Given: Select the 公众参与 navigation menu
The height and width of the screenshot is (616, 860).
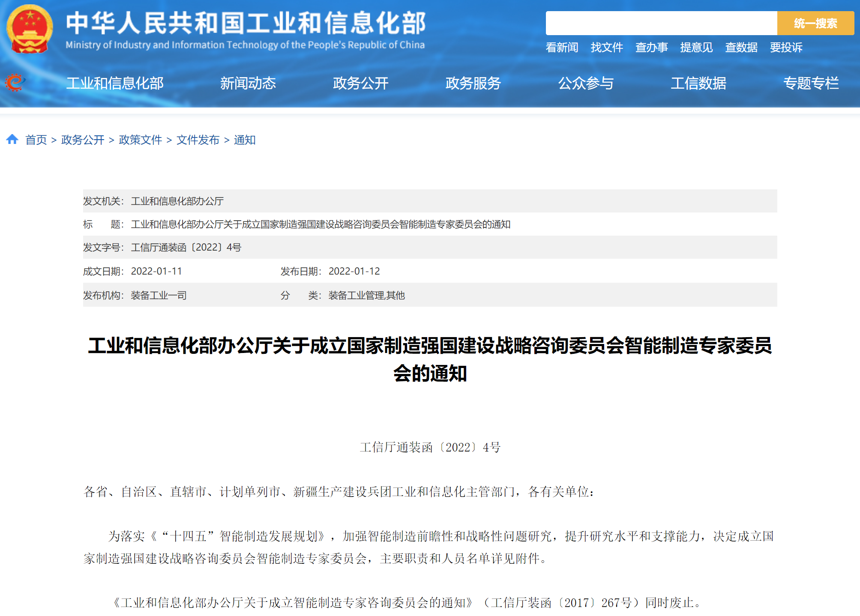Looking at the screenshot, I should click(x=586, y=83).
